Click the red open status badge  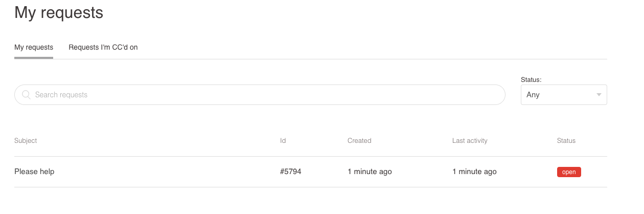[x=569, y=172]
